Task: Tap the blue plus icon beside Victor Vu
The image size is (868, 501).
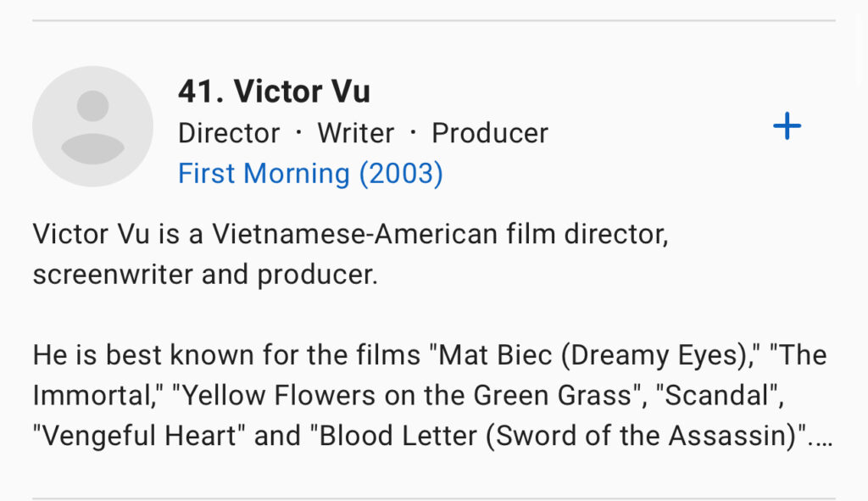Action: [787, 127]
